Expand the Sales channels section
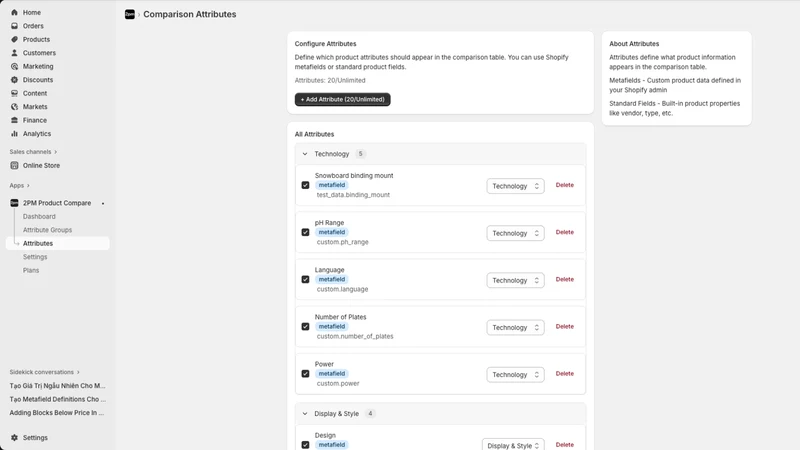The height and width of the screenshot is (450, 800). (x=56, y=152)
